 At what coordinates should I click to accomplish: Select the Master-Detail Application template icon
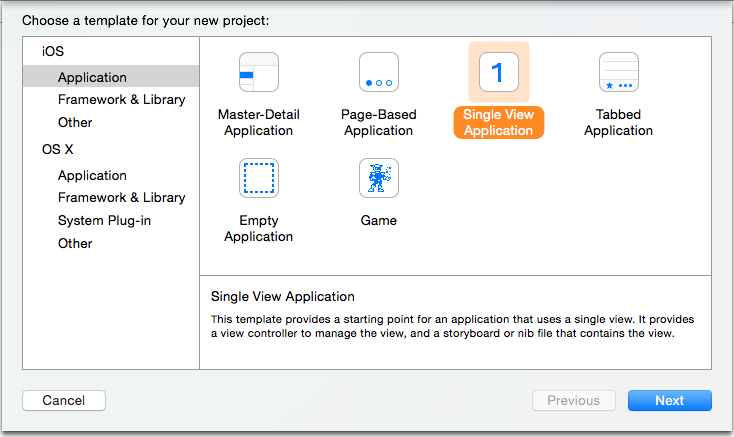[x=259, y=72]
